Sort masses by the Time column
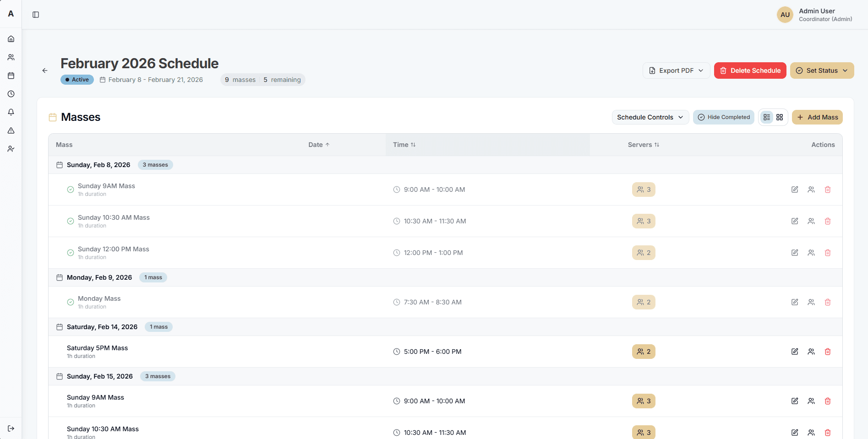 coord(404,144)
